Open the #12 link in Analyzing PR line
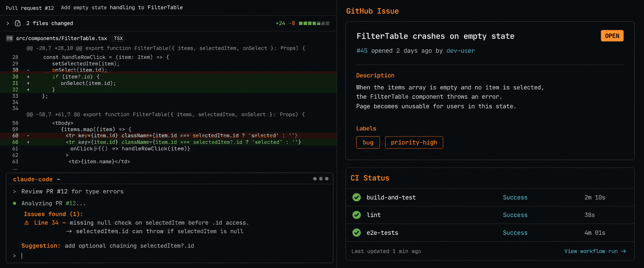644x268 pixels. coord(71,203)
